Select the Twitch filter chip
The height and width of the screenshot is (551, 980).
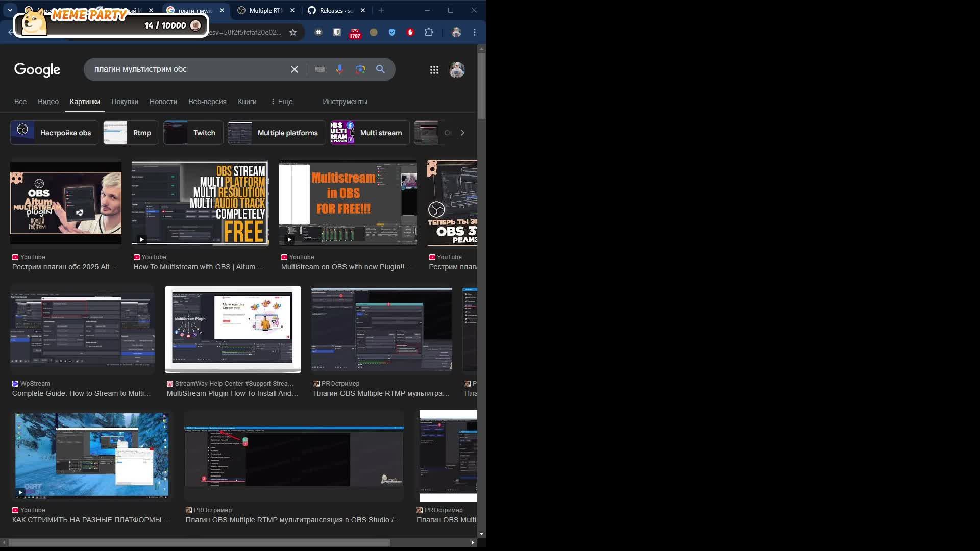193,133
